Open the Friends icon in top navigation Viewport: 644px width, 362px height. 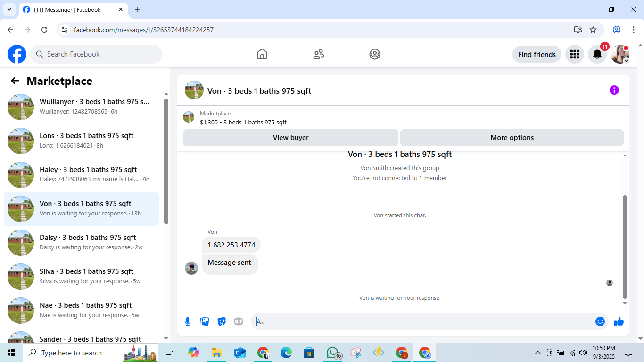[319, 54]
